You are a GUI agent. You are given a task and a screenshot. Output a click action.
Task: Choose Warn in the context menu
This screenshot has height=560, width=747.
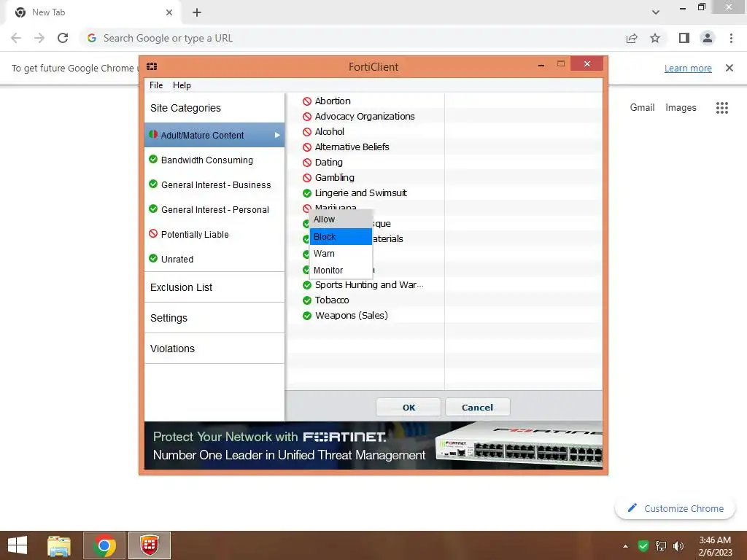coord(341,254)
